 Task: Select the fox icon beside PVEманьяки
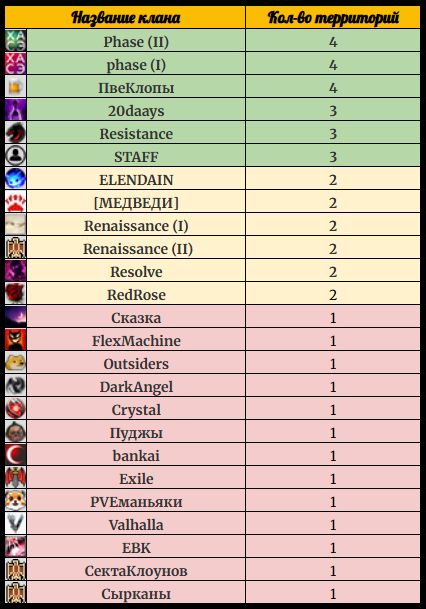(16, 500)
